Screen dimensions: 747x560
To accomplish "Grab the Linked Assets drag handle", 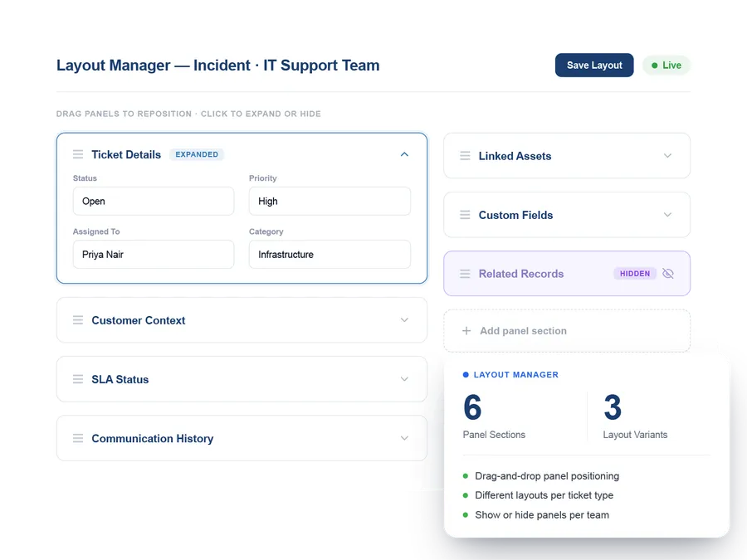I will 465,156.
